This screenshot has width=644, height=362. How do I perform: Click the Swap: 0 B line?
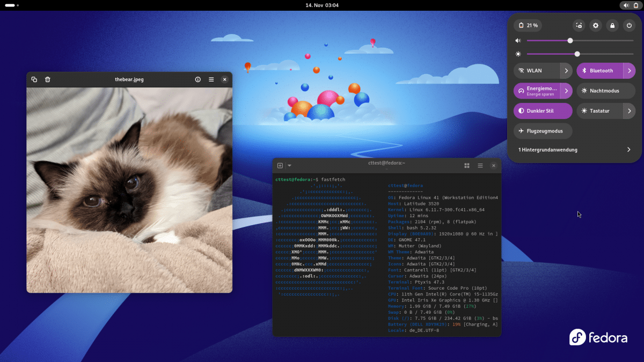(x=421, y=312)
